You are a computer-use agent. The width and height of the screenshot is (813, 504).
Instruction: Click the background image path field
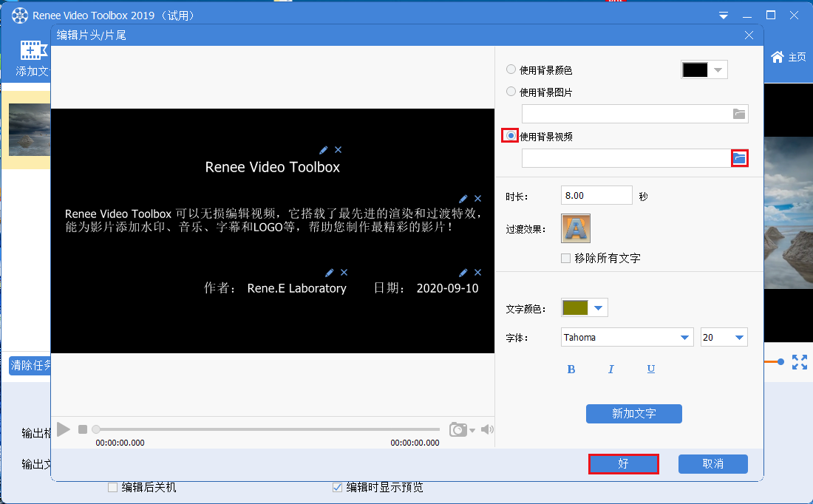click(626, 114)
